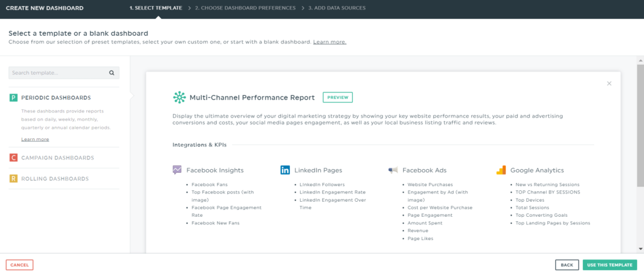Click the Back button
This screenshot has width=644, height=274.
[x=567, y=265]
